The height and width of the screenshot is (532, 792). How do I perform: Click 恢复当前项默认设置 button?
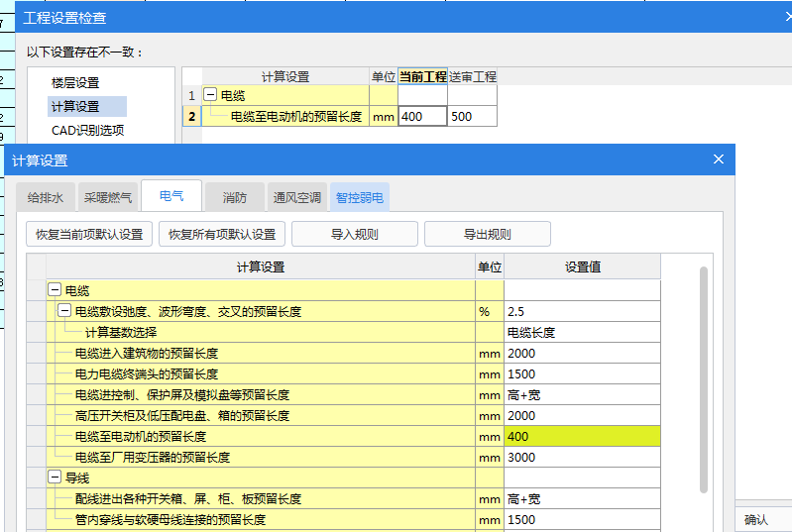pos(89,235)
